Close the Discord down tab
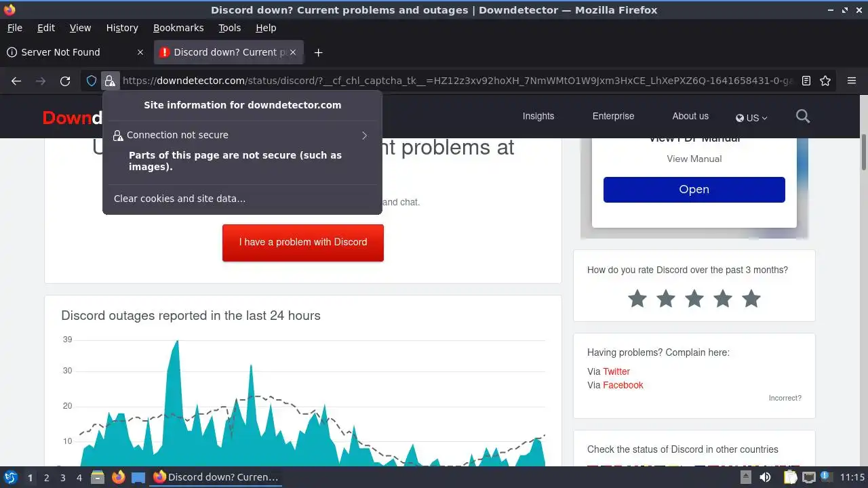The image size is (868, 488). 292,52
